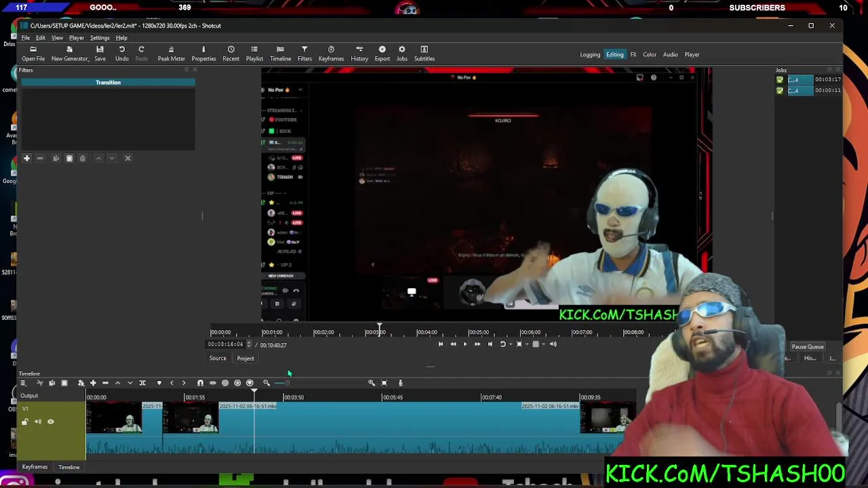
Task: Toggle scrub while dragging
Action: coord(213,383)
